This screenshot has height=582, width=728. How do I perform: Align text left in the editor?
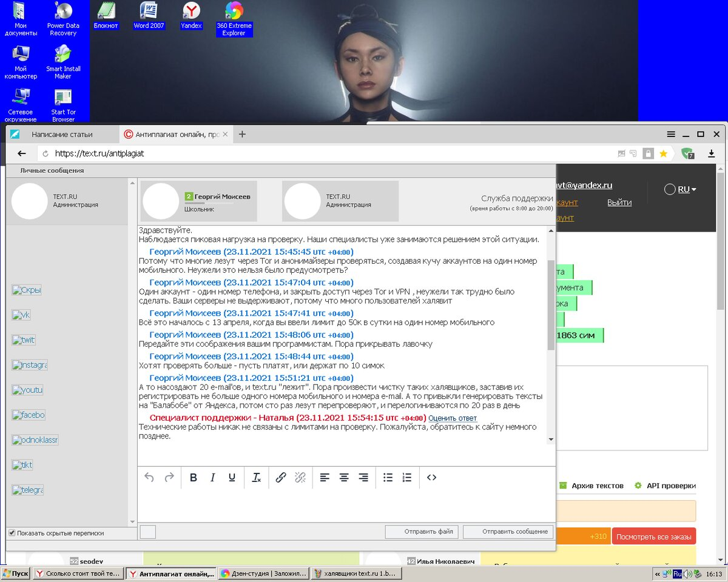pyautogui.click(x=325, y=478)
